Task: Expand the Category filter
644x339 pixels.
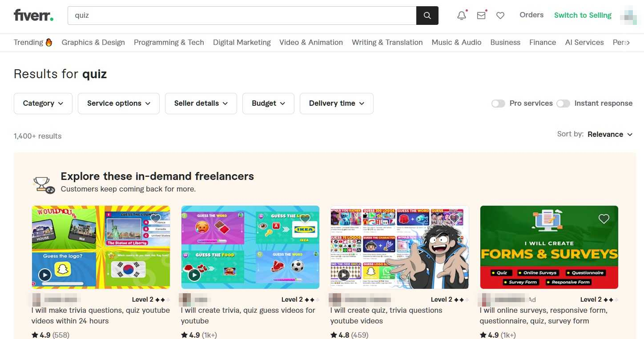Action: pyautogui.click(x=43, y=104)
